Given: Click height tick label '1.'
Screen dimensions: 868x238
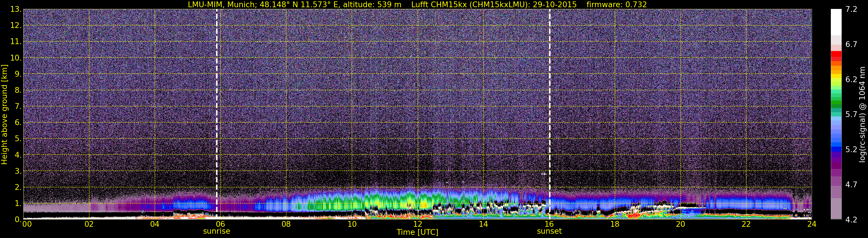Looking at the screenshot, I should [x=18, y=204].
